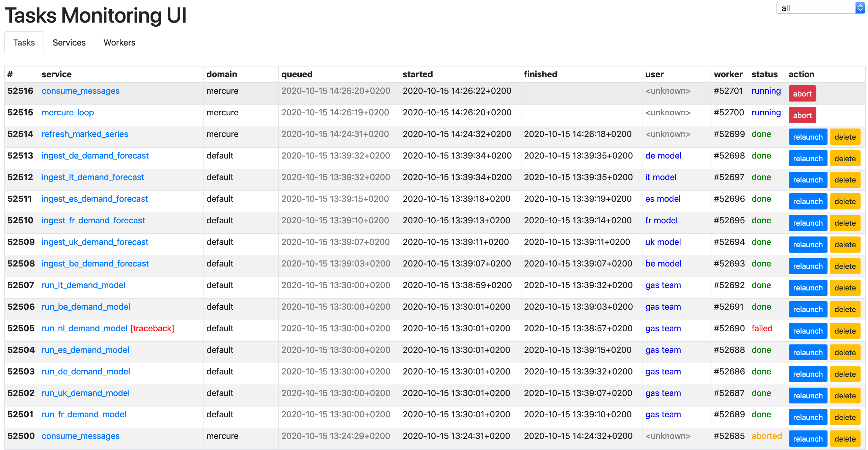
Task: Relaunch task 52510 ingest_fr_demand_forecast
Action: click(x=807, y=223)
